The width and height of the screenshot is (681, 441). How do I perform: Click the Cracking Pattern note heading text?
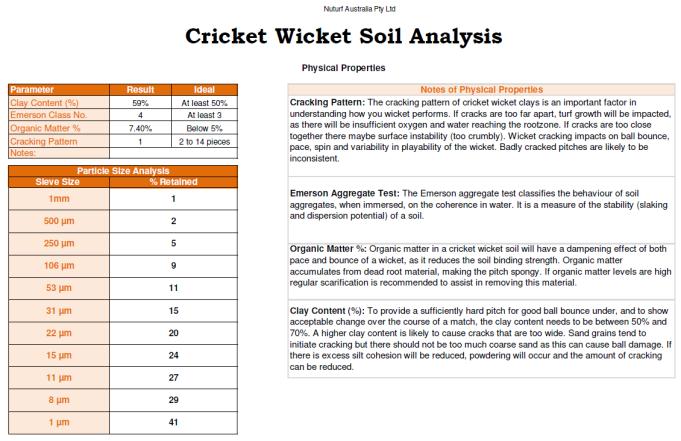pos(326,102)
